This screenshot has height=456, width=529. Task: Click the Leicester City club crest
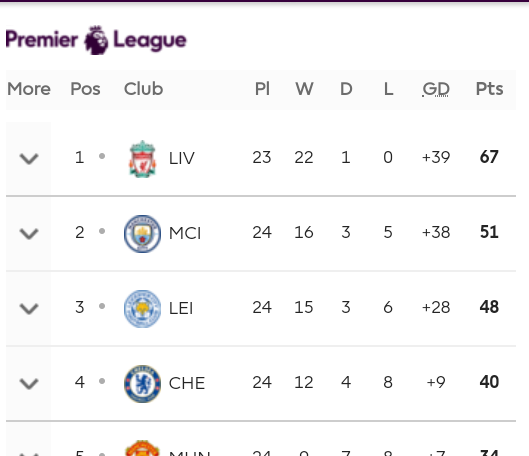coord(142,308)
